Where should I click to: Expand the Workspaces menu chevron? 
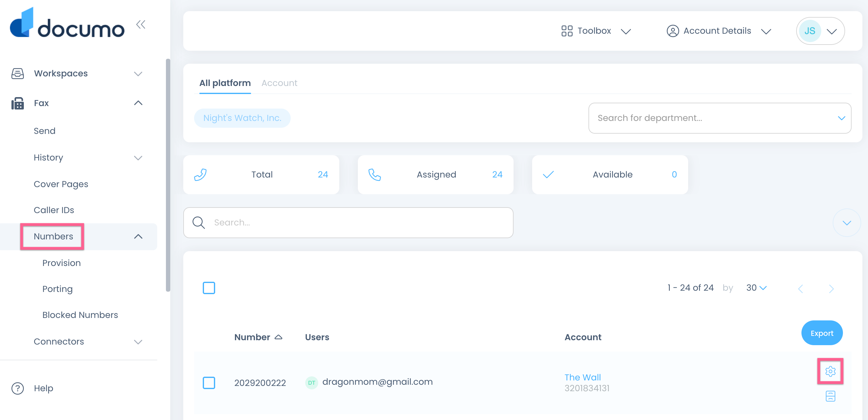coord(138,74)
